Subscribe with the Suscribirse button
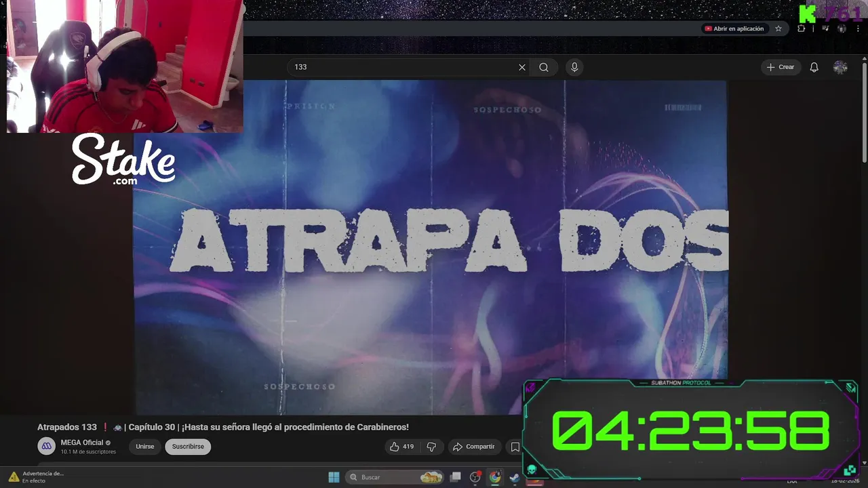The width and height of the screenshot is (868, 488). click(x=188, y=447)
